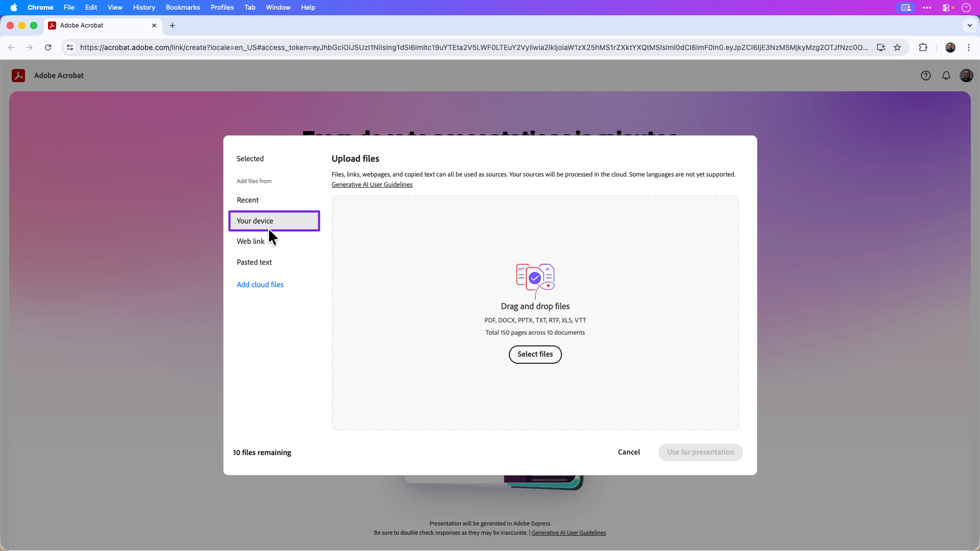Click Cancel in upload dialog
Image resolution: width=980 pixels, height=551 pixels.
(x=629, y=453)
